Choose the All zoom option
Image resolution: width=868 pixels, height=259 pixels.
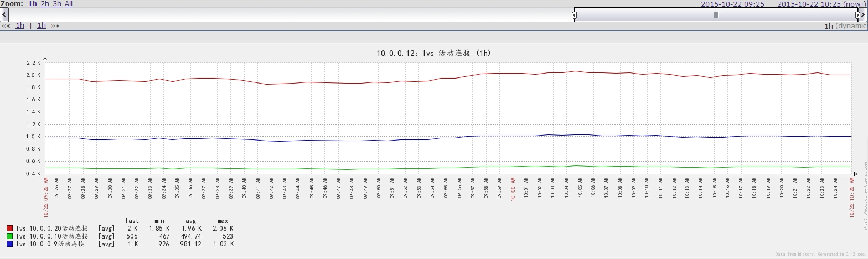pos(69,4)
